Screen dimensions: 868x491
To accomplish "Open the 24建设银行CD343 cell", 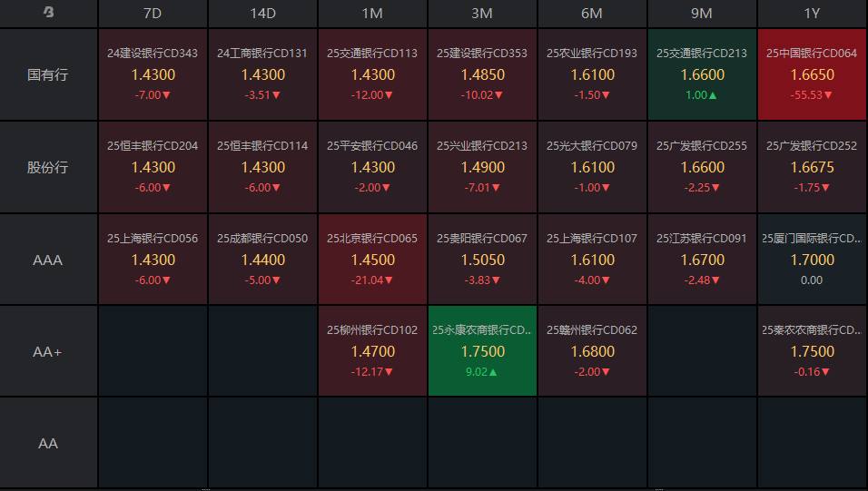I will [153, 74].
